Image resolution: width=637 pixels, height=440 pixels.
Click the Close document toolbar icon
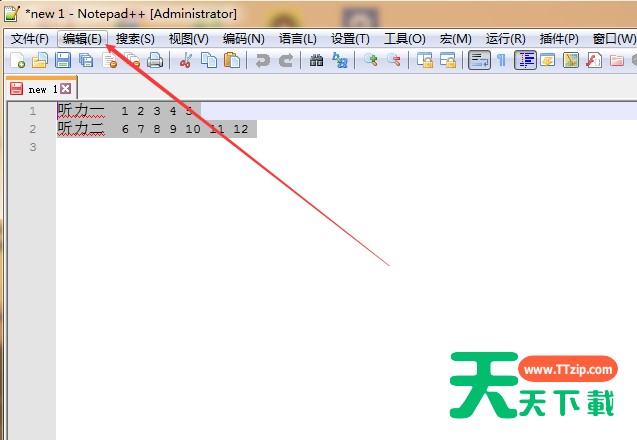tap(110, 61)
